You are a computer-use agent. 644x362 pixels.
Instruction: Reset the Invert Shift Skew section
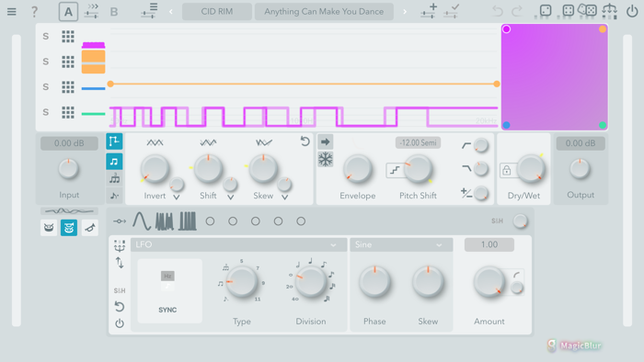pyautogui.click(x=305, y=141)
